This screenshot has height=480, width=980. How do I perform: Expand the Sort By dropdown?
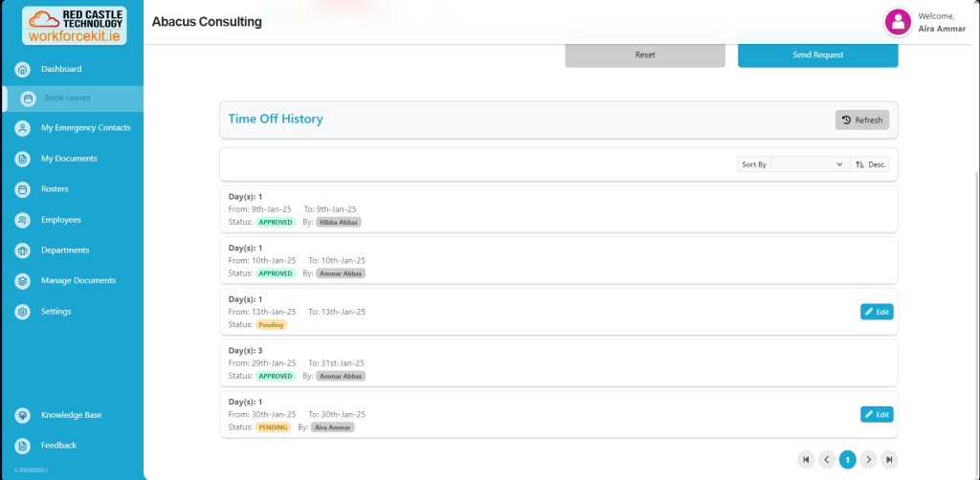coord(809,164)
